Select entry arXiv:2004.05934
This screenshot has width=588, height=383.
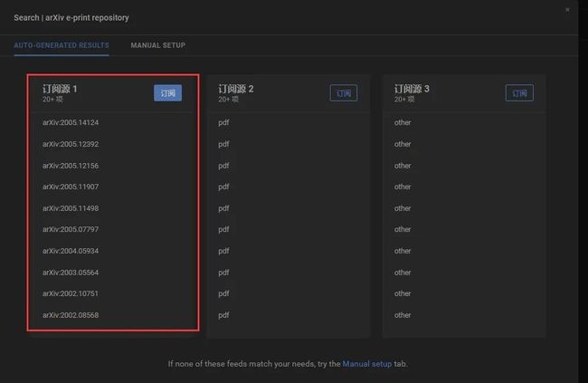click(x=71, y=251)
